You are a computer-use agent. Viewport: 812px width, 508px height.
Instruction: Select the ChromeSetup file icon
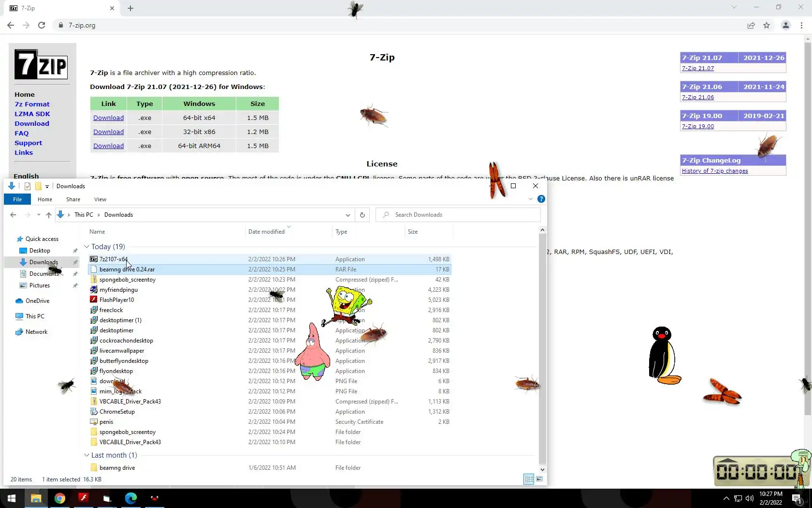pyautogui.click(x=94, y=412)
